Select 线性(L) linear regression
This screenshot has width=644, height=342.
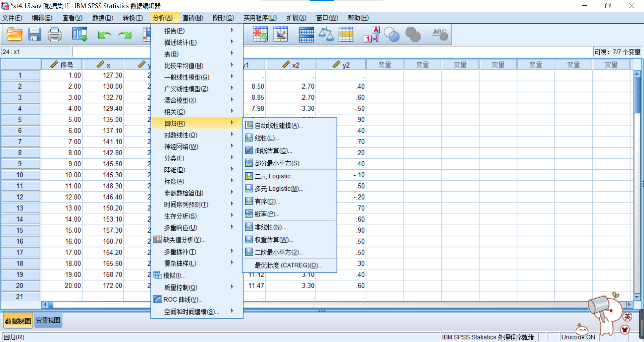click(289, 138)
